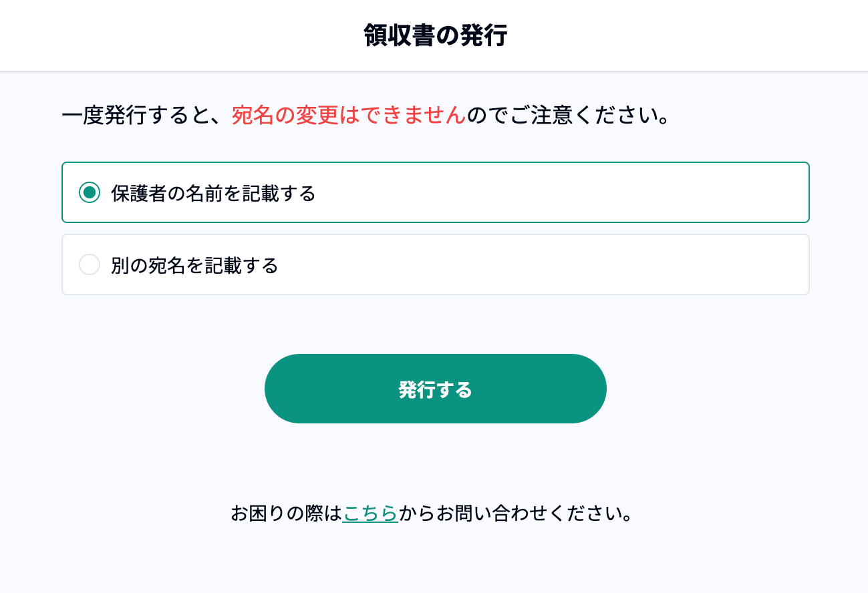Screen dimensions: 868x593
Task: Click the 領収書の発行 page heading
Action: [435, 35]
